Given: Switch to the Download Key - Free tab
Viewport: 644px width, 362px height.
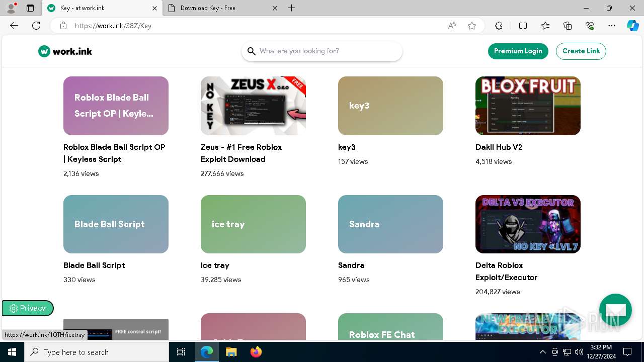Looking at the screenshot, I should point(223,8).
